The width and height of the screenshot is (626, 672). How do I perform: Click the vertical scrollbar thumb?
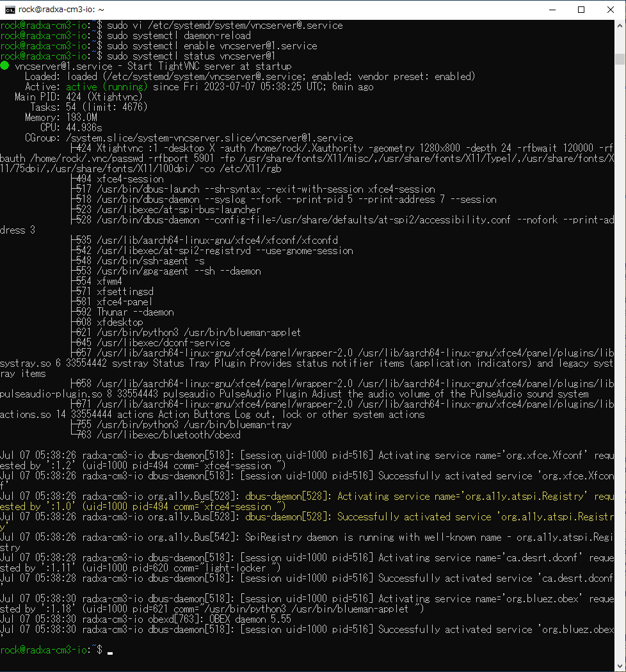620,59
